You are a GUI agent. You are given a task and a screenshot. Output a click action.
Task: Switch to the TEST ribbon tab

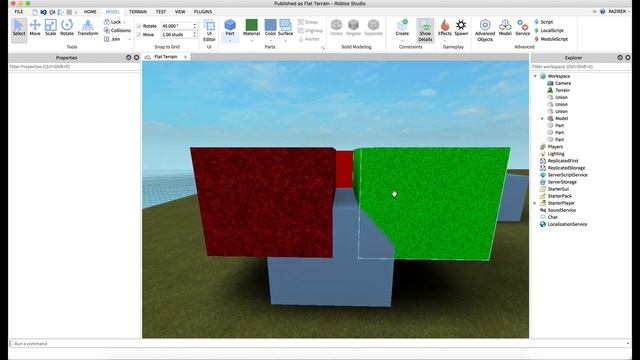click(x=161, y=12)
